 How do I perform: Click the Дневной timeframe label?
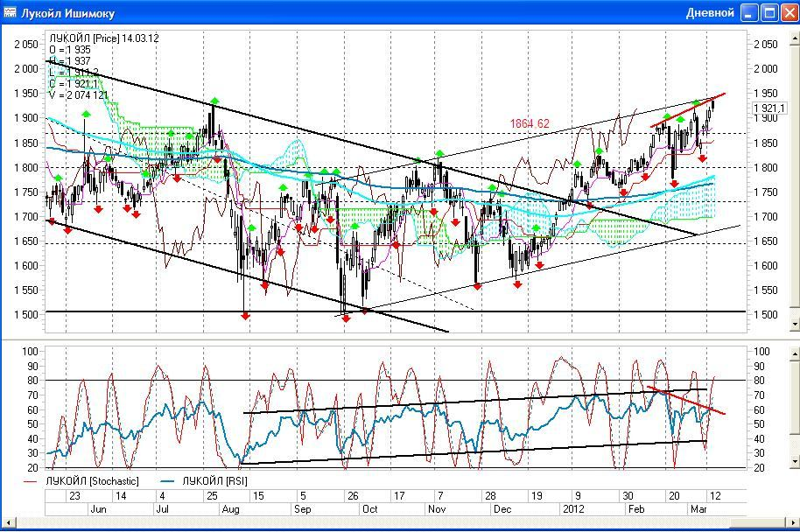tap(710, 13)
